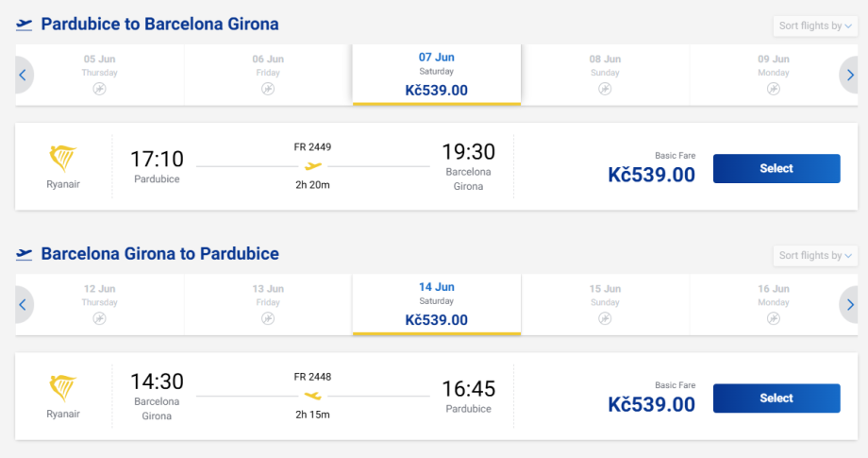Click no-flight icon under 09 Jun Monday

[x=774, y=89]
